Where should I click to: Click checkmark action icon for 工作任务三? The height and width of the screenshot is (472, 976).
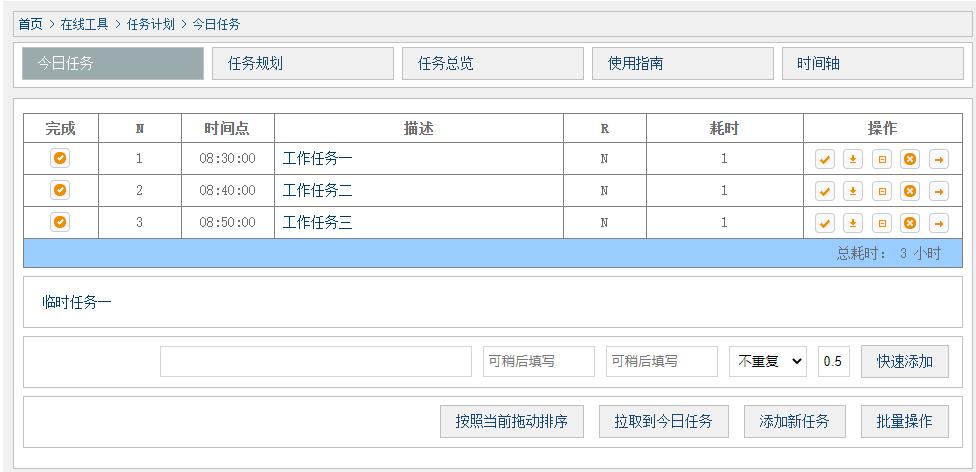pos(825,223)
